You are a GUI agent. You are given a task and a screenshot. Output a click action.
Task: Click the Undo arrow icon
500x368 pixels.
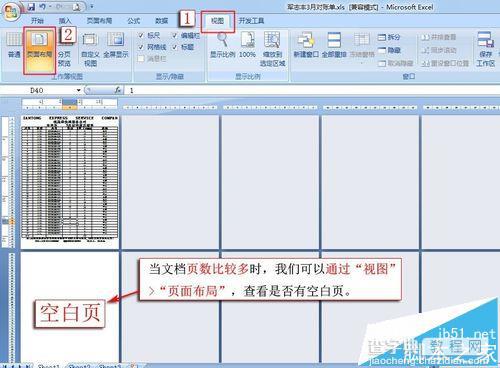pos(42,7)
